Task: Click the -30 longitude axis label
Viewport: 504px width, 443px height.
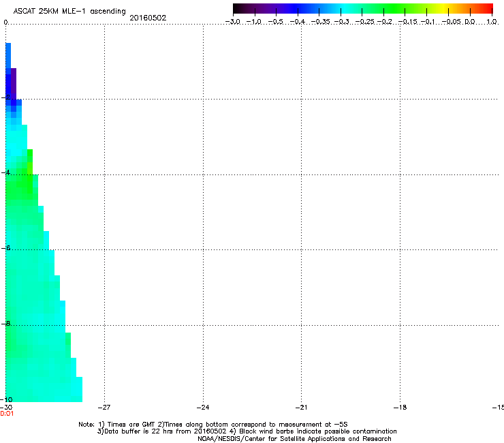Action: (6, 408)
